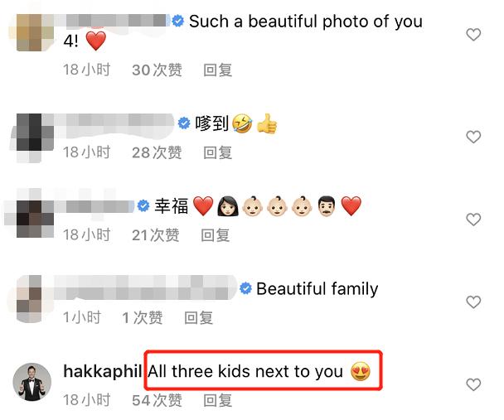This screenshot has height=420, width=504.
Task: Open hakkaphil's tuxedo profile picture
Action: click(x=31, y=382)
